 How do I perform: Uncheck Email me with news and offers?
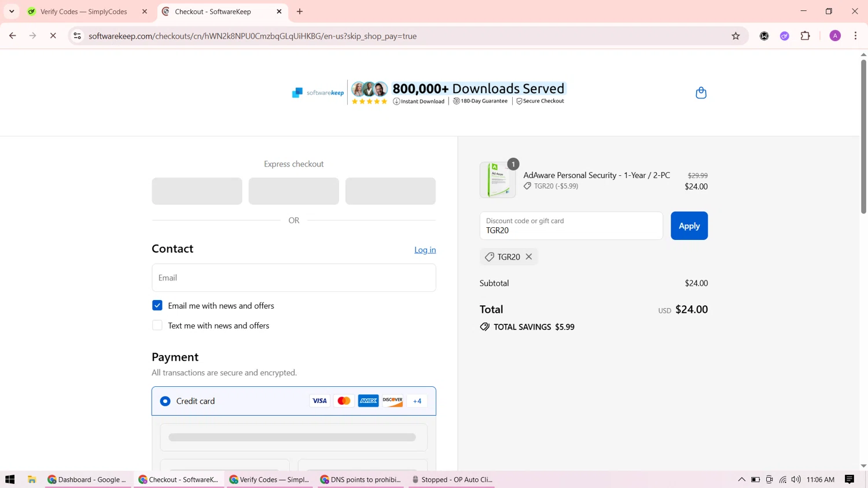(x=157, y=305)
